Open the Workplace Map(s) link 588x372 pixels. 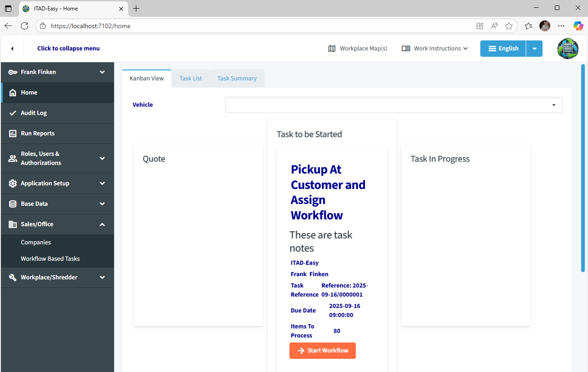pyautogui.click(x=358, y=49)
